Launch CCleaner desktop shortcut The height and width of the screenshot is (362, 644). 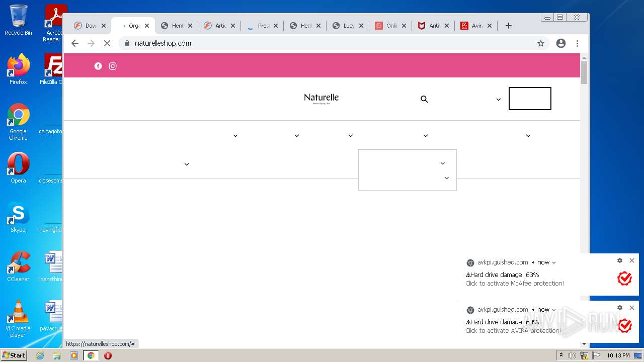coord(18,266)
